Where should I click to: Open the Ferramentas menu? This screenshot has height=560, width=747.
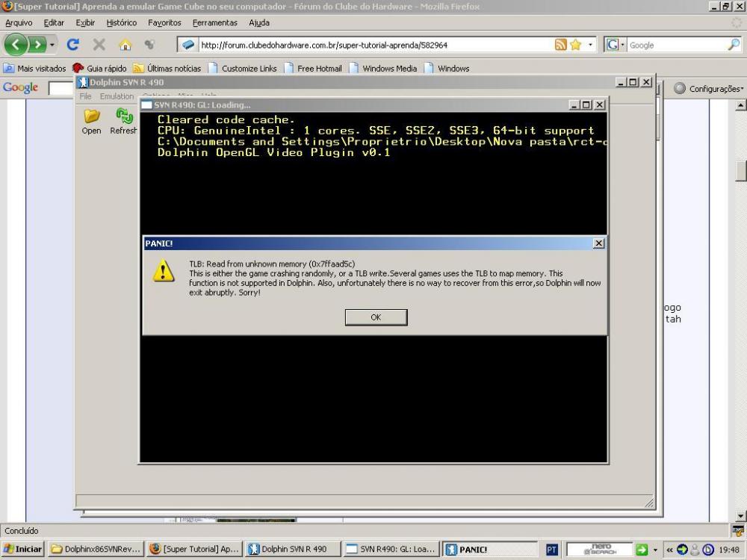point(214,23)
